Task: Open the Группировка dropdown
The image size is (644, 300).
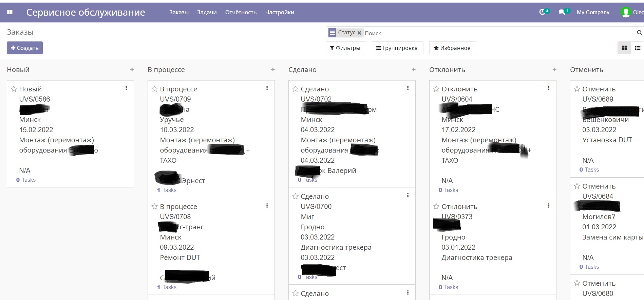Action: [x=397, y=48]
